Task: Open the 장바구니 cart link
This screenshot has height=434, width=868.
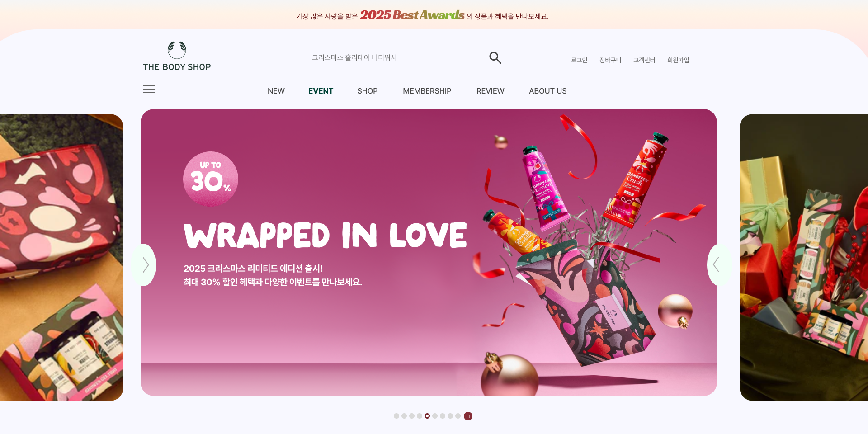Action: pyautogui.click(x=610, y=60)
